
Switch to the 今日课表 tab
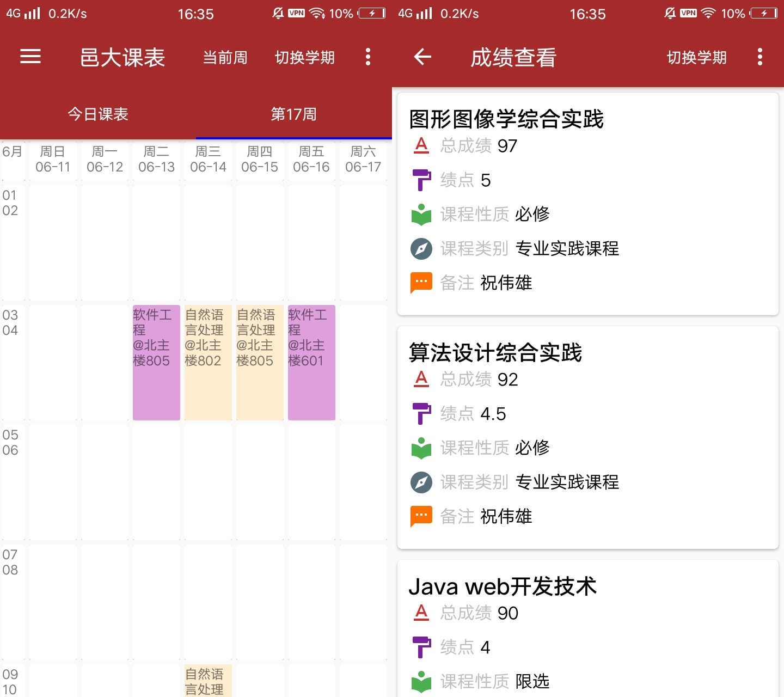98,114
